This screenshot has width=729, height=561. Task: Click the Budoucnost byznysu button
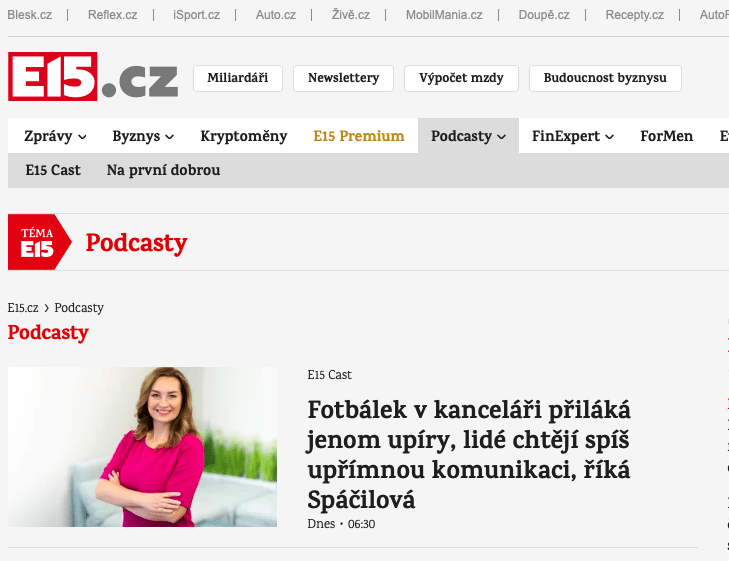[605, 78]
